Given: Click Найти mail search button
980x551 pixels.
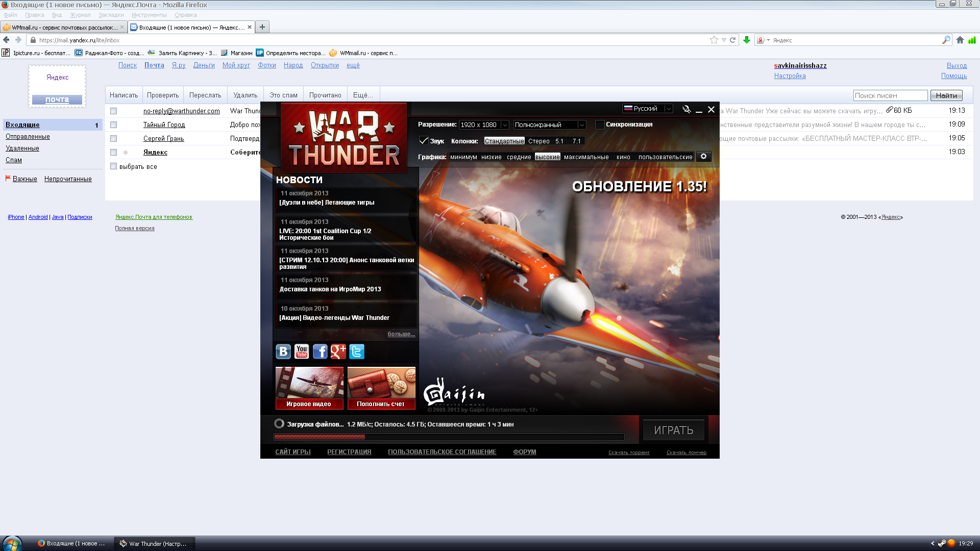Looking at the screenshot, I should (946, 95).
